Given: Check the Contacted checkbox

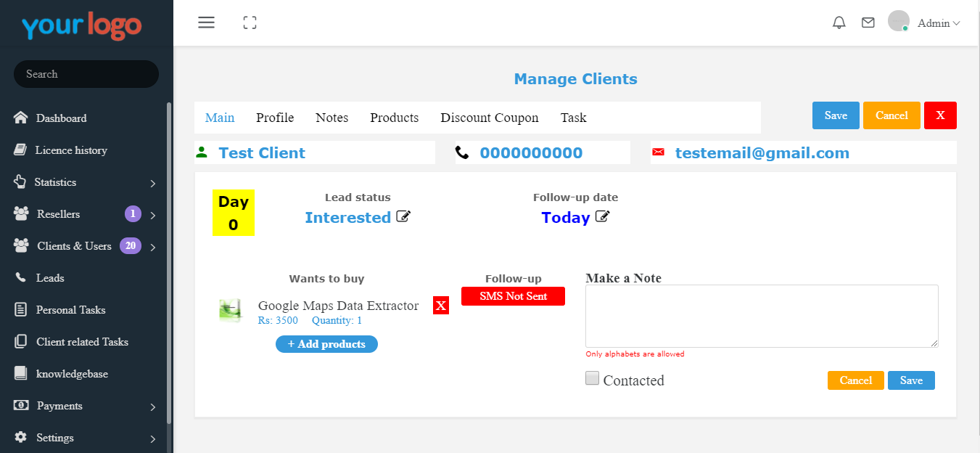Looking at the screenshot, I should tap(593, 378).
